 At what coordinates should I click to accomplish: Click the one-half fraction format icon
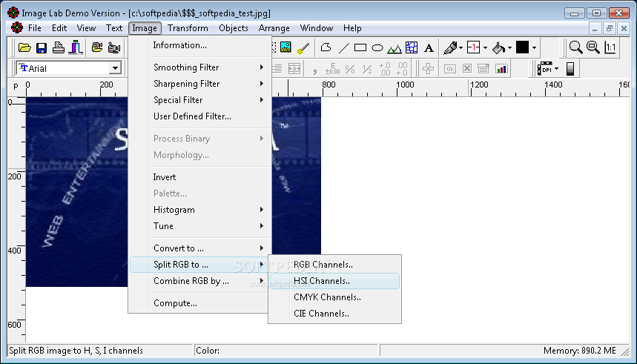click(x=367, y=69)
